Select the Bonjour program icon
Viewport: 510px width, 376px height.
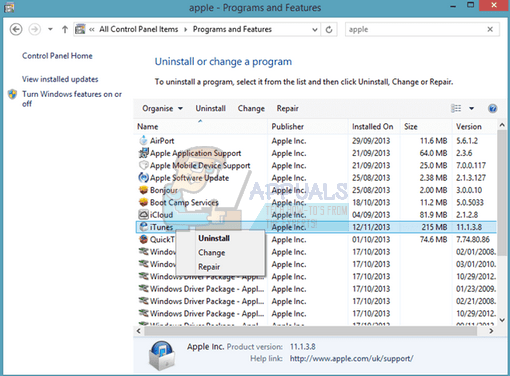click(143, 190)
